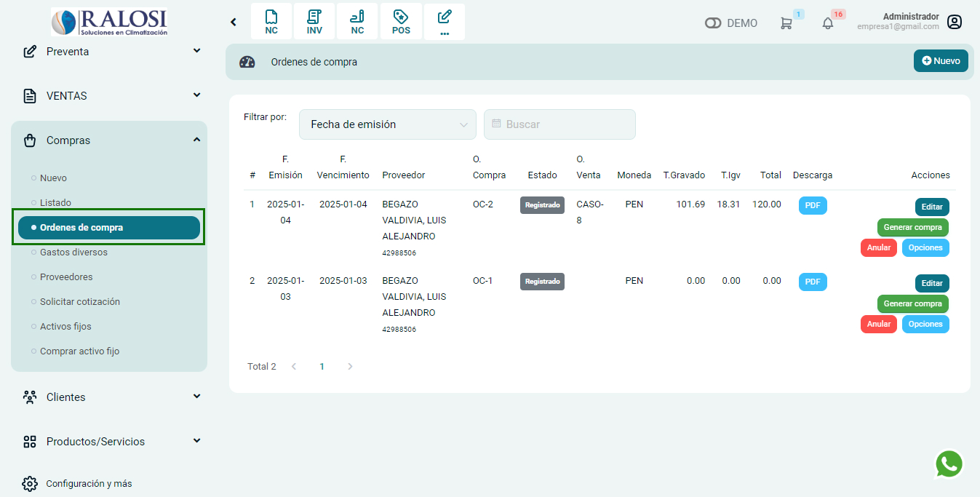This screenshot has width=980, height=497.
Task: Click the user profile avatar icon
Action: coord(955,22)
